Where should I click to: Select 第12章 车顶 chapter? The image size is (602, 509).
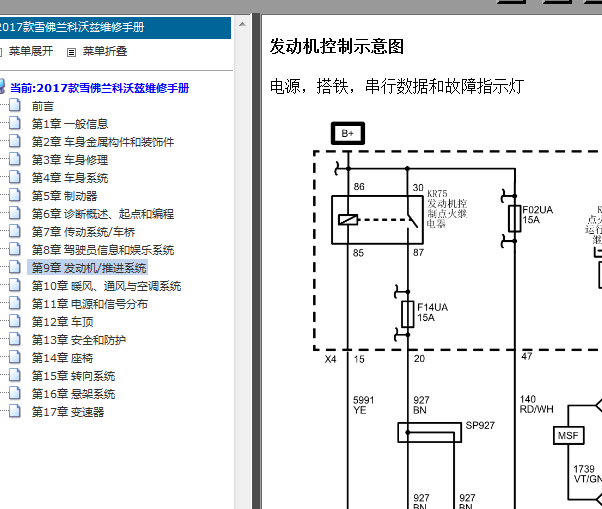(x=63, y=322)
